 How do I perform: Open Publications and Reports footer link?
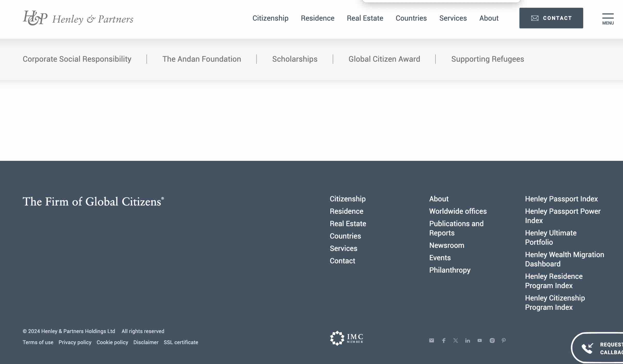456,228
